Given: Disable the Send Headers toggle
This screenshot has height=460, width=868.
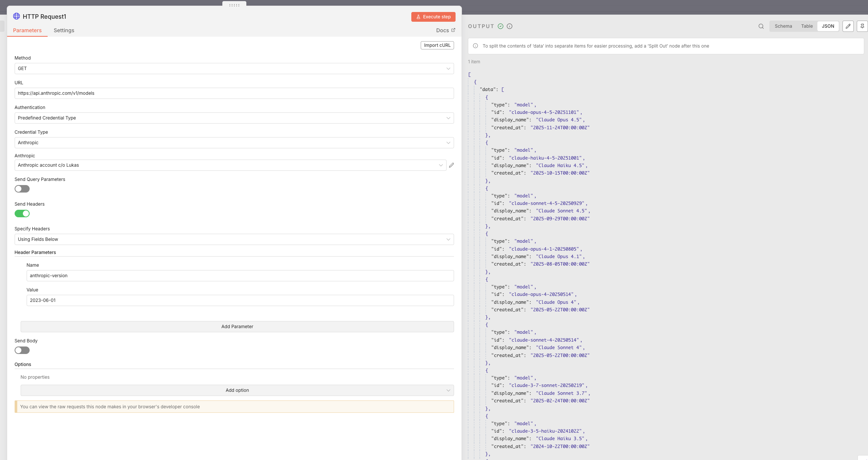Looking at the screenshot, I should tap(22, 214).
